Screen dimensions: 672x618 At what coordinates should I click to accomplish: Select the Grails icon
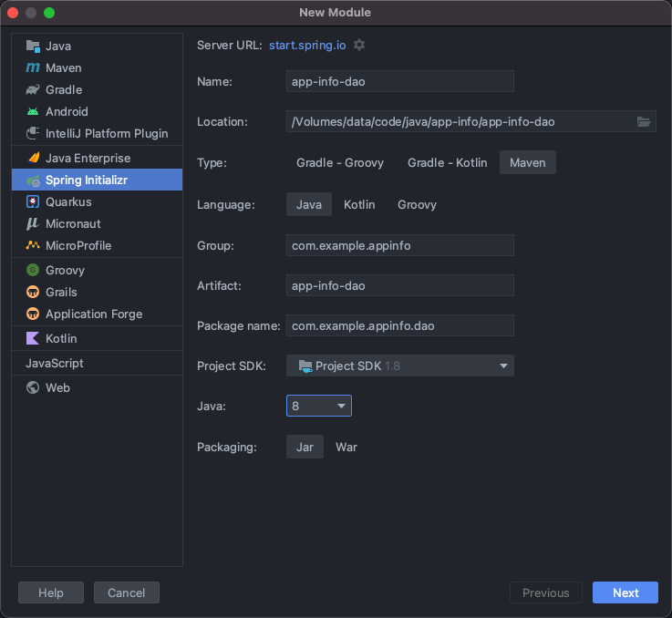33,292
